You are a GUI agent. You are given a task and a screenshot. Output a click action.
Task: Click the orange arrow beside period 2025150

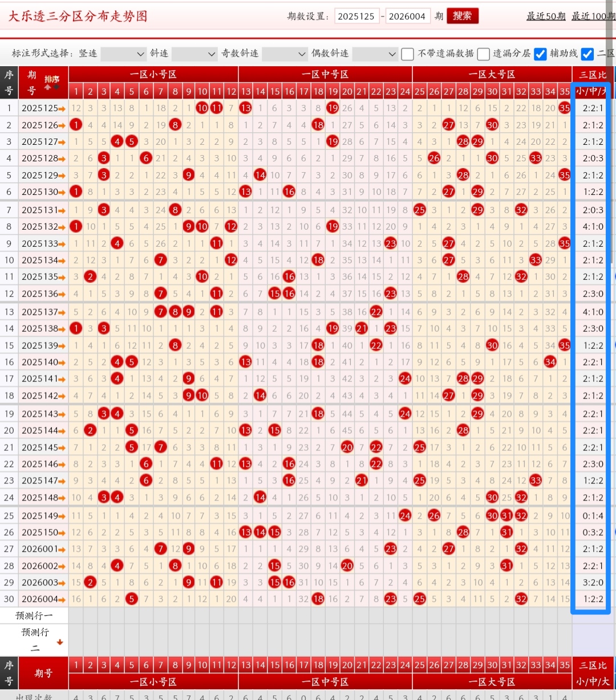pos(62,532)
